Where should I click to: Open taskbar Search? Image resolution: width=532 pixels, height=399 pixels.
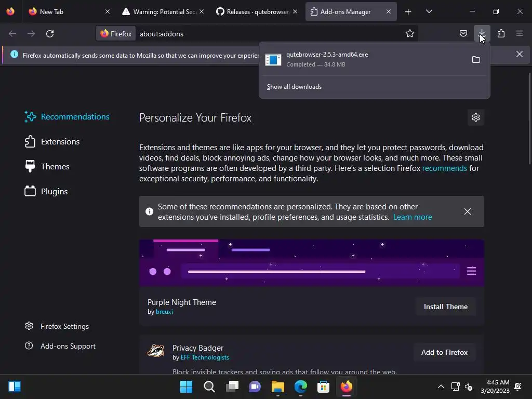(209, 387)
